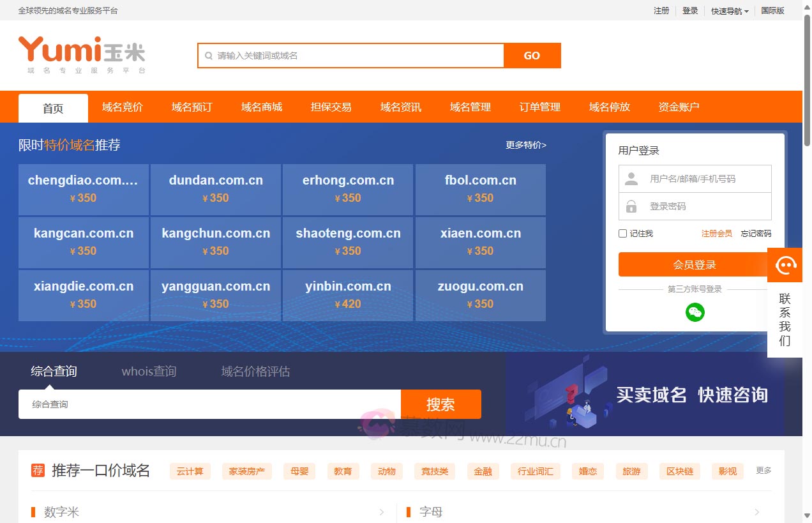812x523 pixels.
Task: Select the yinbin.com.cn ¥420 domain card
Action: pyautogui.click(x=348, y=295)
